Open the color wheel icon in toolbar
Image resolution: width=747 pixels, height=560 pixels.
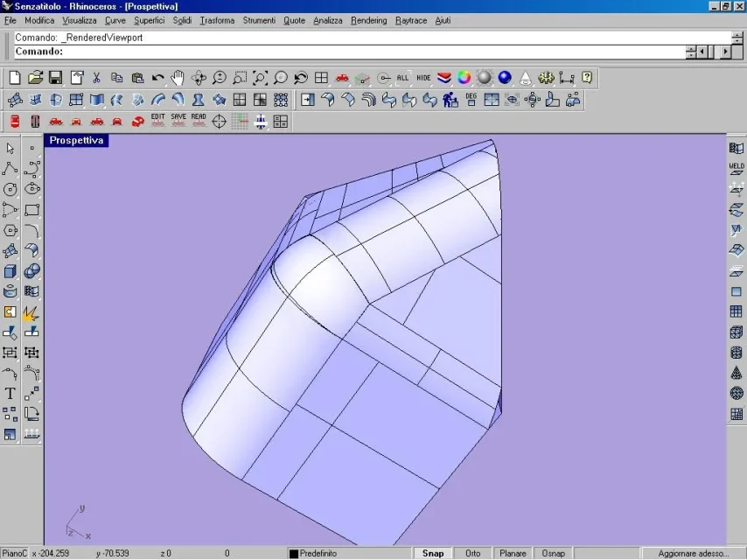coord(464,77)
